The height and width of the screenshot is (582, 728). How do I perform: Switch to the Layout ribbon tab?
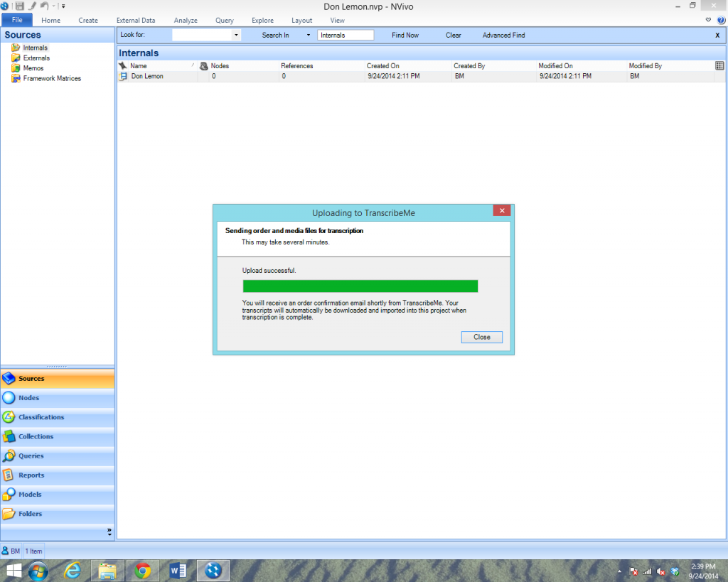pyautogui.click(x=301, y=21)
